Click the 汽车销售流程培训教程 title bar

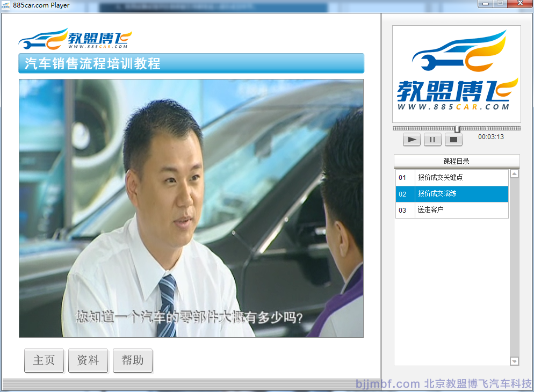[x=191, y=63]
